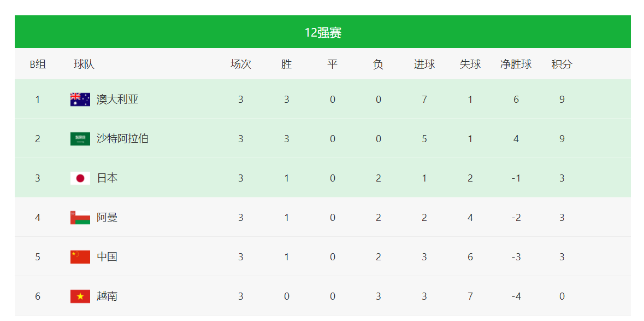644x321 pixels.
Task: Open the 越南 team name
Action: tap(107, 296)
